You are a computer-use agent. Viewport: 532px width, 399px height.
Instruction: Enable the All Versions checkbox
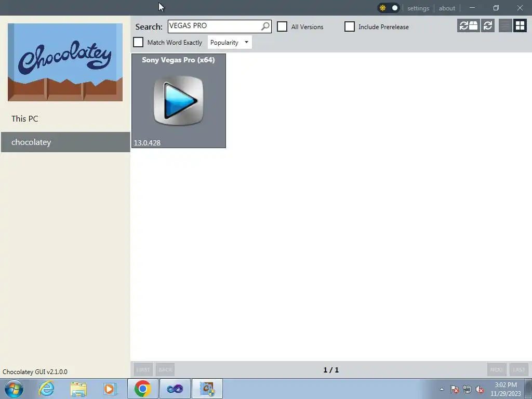pos(282,26)
